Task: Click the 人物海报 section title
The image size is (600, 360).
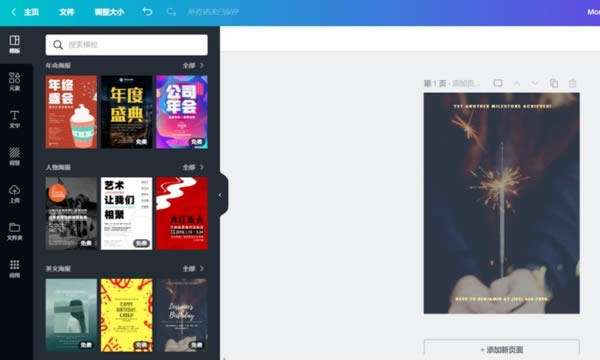Action: (x=58, y=167)
